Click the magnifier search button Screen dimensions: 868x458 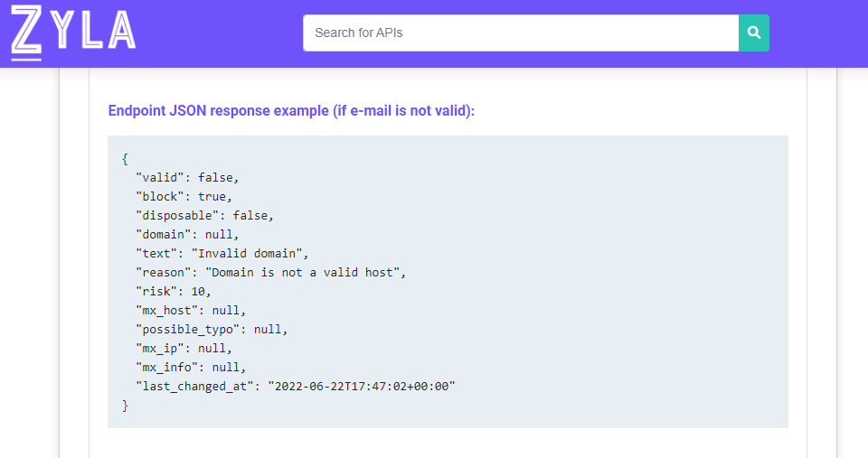(x=753, y=33)
